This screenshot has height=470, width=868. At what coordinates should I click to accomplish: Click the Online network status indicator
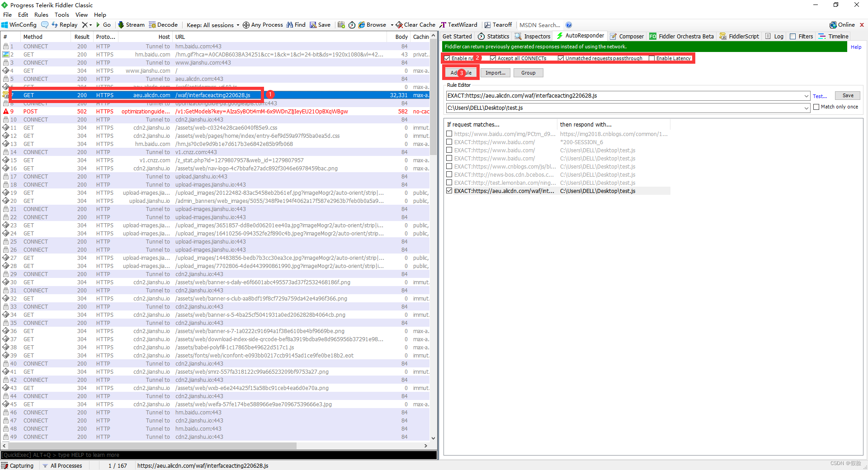[842, 25]
